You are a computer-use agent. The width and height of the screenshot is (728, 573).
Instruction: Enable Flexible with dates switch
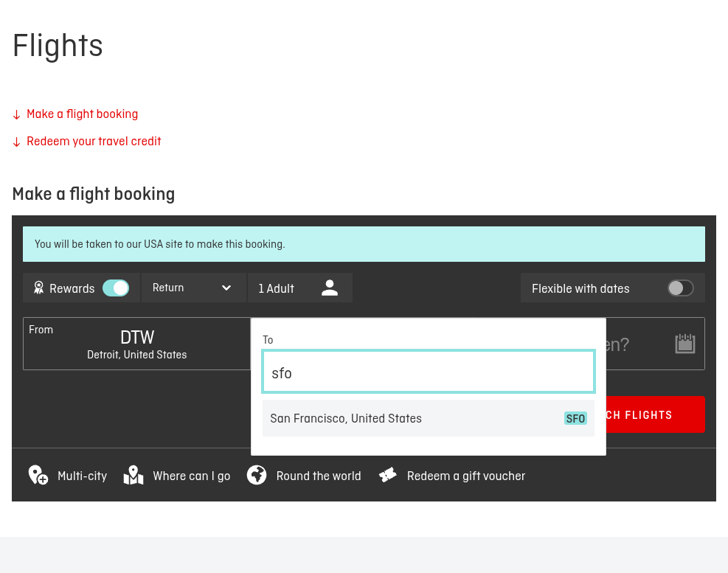click(681, 288)
